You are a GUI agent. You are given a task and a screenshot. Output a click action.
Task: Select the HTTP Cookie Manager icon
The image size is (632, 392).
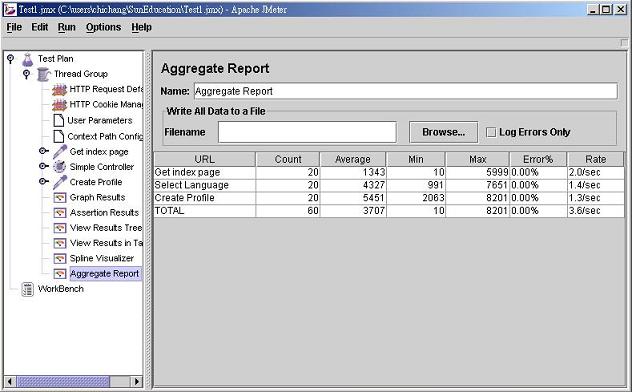tap(59, 105)
